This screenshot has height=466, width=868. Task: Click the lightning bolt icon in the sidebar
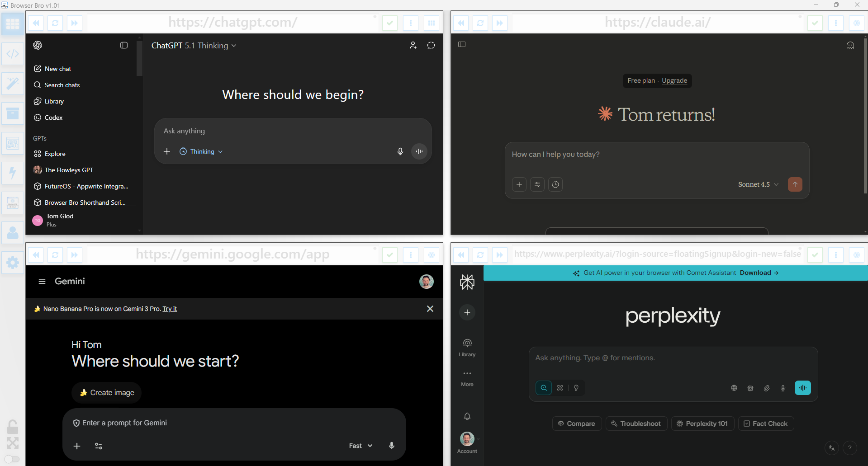(12, 173)
